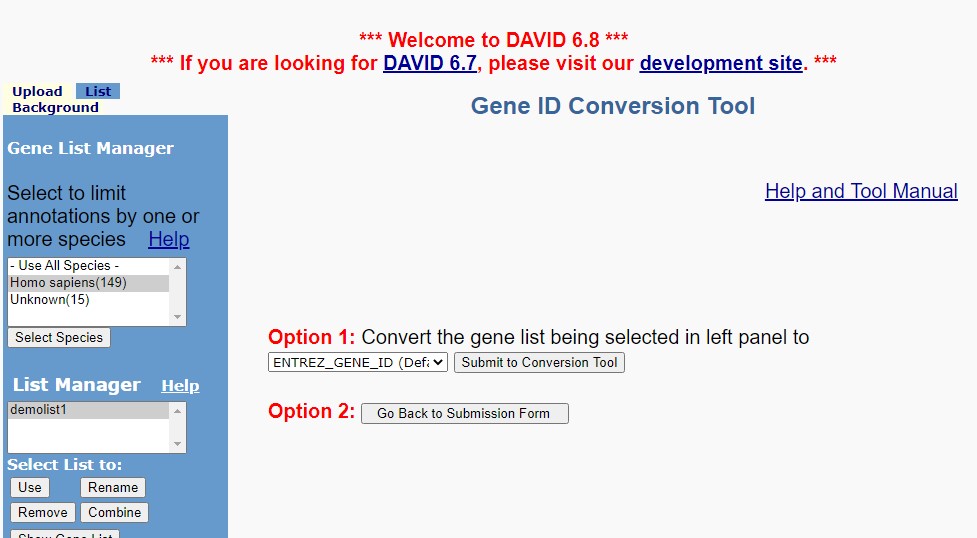Expand the ENTREZ_GENE_ID conversion dropdown
Viewport: 977px width, 538px height.
(358, 362)
